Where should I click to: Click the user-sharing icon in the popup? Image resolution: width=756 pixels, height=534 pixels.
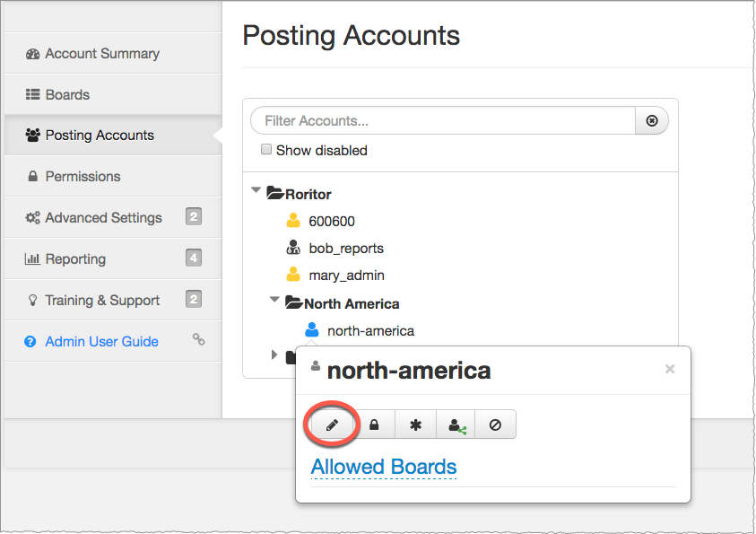[455, 424]
